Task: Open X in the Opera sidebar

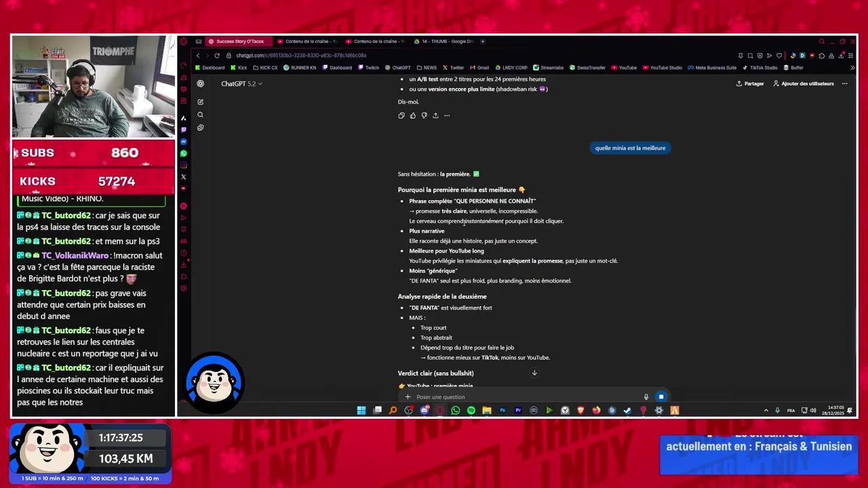Action: tap(183, 177)
